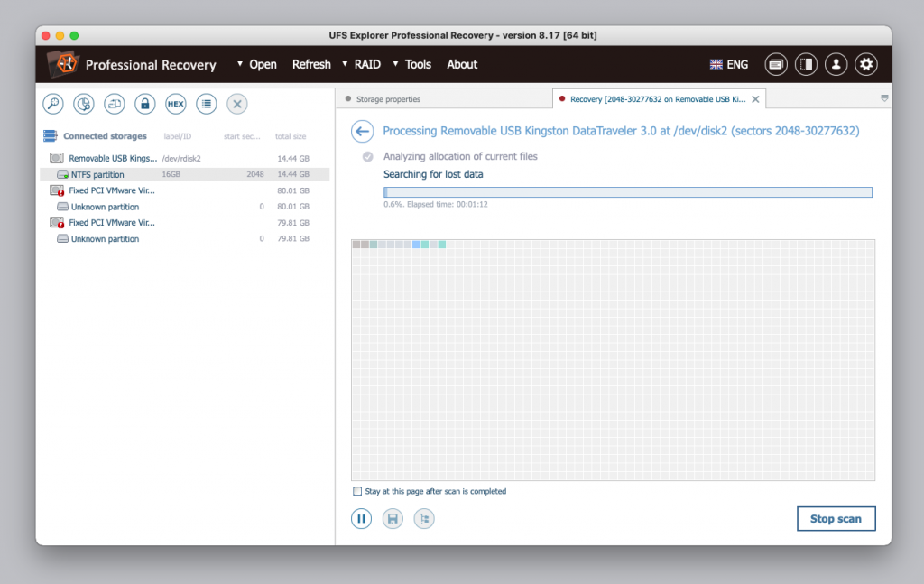Click the scan progress bar
The width and height of the screenshot is (924, 584).
627,191
